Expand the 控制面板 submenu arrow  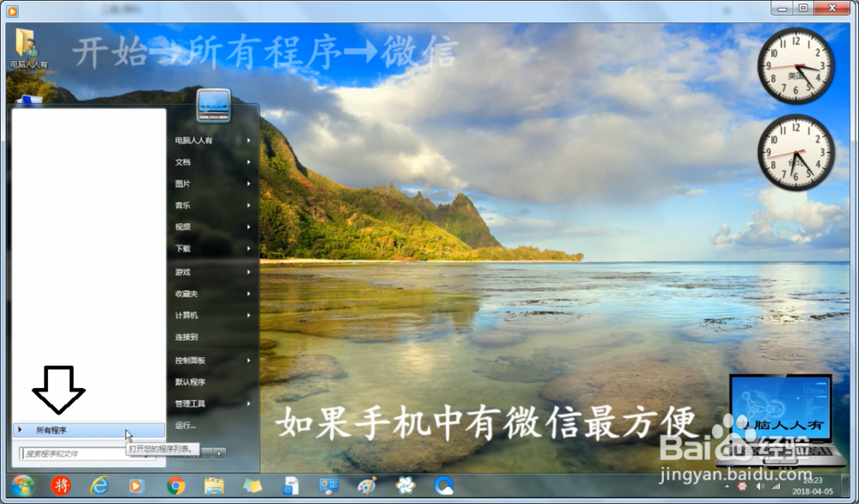(x=249, y=360)
